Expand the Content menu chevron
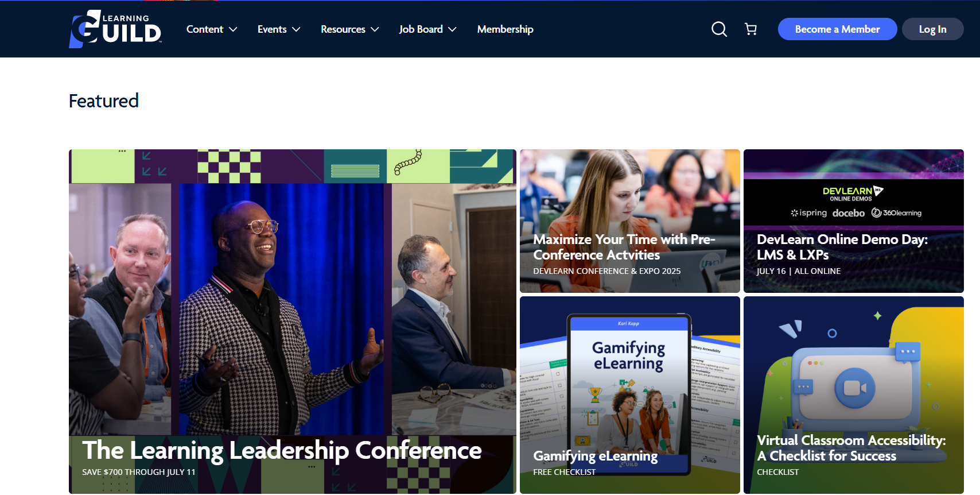 (x=233, y=29)
